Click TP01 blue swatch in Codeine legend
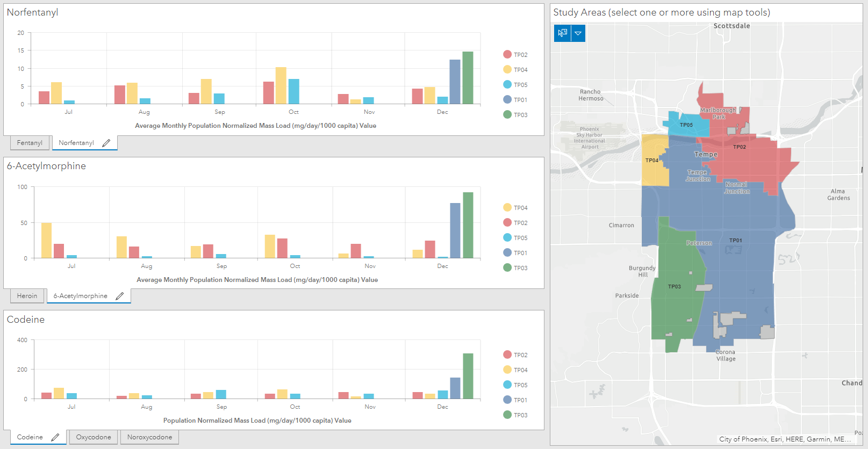The height and width of the screenshot is (449, 868). [507, 400]
